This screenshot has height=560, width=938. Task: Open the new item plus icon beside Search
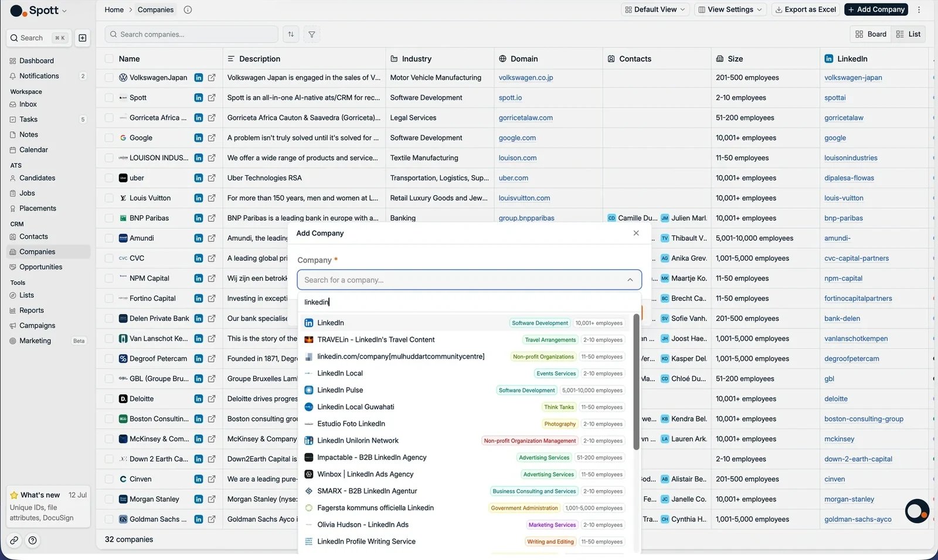pyautogui.click(x=83, y=38)
